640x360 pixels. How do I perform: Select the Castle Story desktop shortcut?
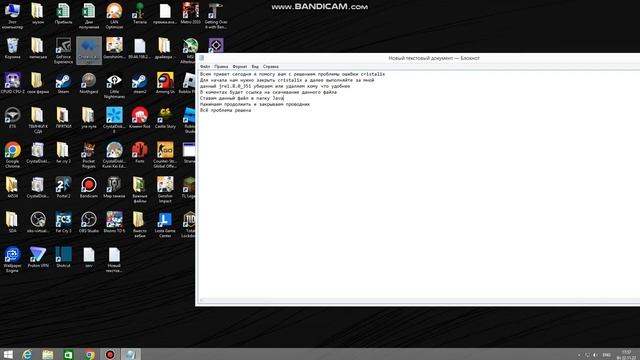[x=165, y=118]
